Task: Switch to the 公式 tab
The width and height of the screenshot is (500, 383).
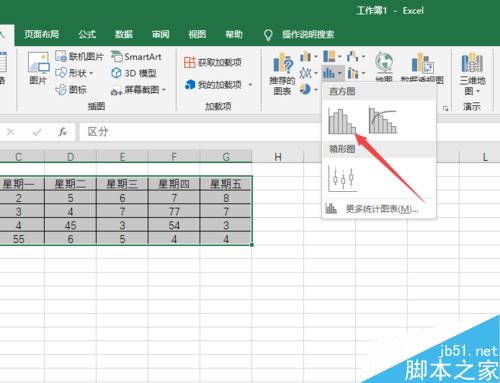Action: (87, 34)
